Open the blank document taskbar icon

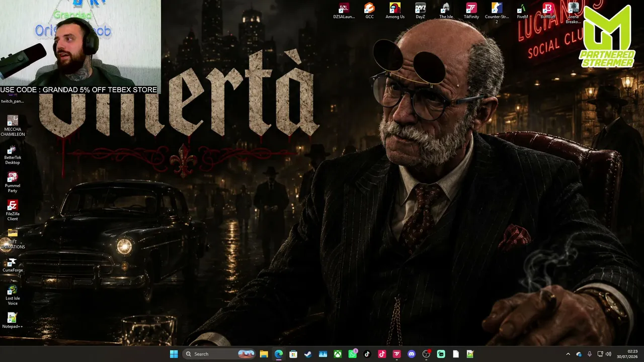coord(456,354)
